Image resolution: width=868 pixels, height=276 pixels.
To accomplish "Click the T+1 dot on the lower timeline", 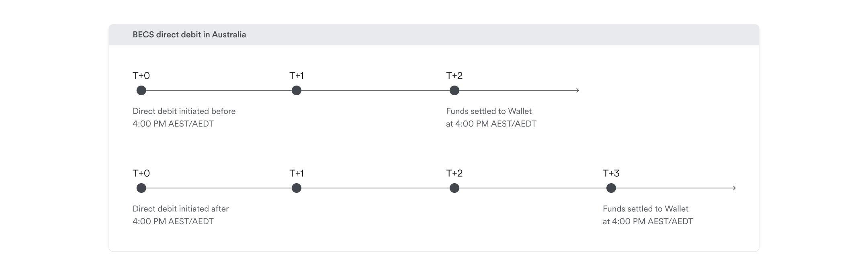I will tap(297, 188).
